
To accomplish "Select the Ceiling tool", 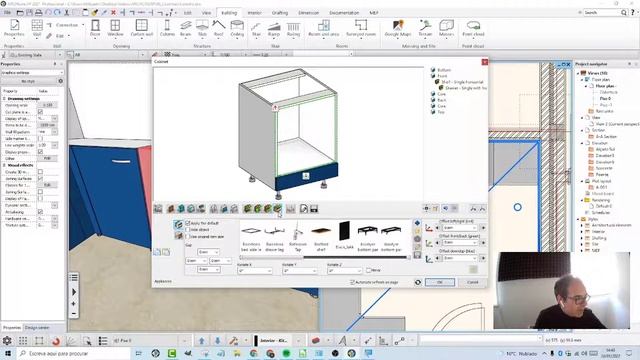I will [237, 28].
